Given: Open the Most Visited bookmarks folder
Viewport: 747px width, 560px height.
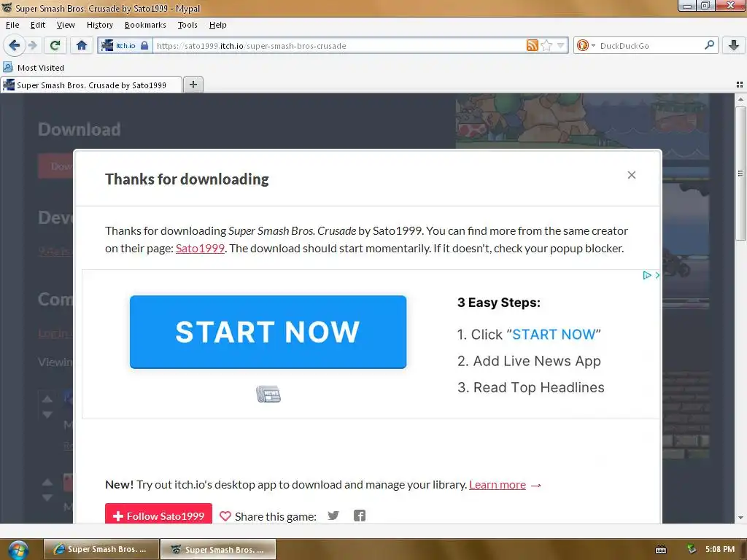Looking at the screenshot, I should (x=34, y=68).
